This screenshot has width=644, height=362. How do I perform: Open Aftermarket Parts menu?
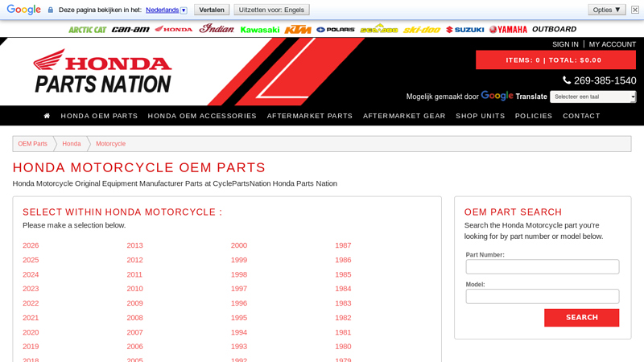coord(310,116)
